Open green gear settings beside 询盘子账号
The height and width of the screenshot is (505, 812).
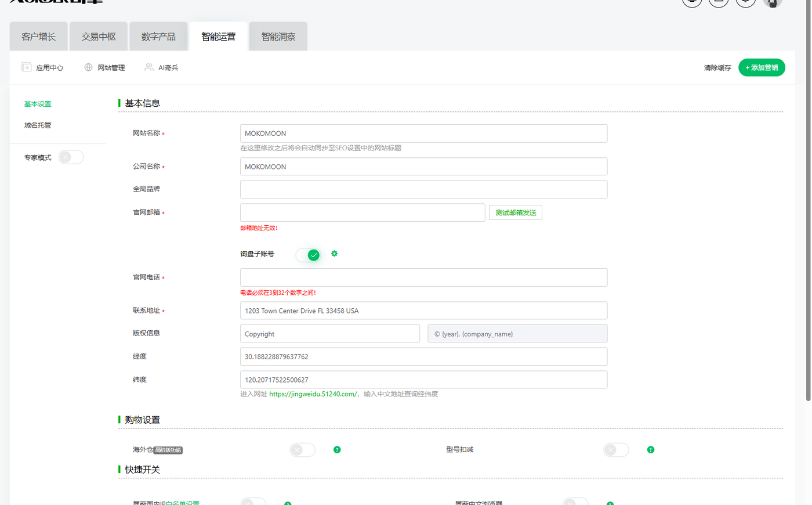(x=334, y=254)
